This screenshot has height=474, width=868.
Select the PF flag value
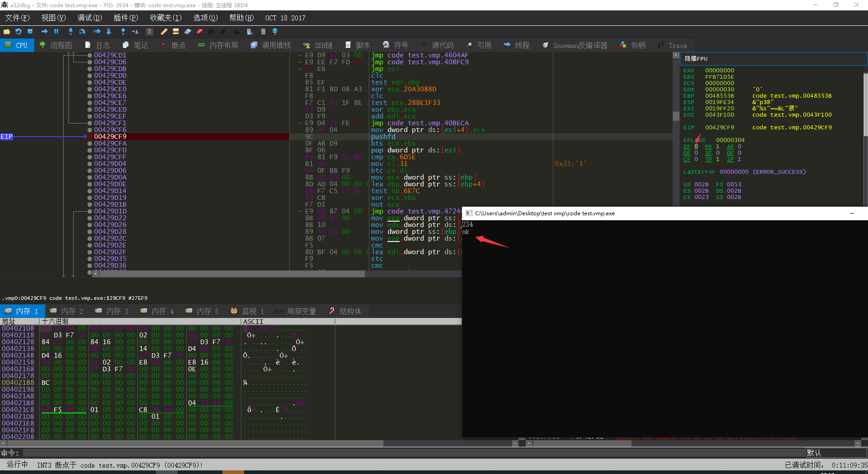[718, 147]
